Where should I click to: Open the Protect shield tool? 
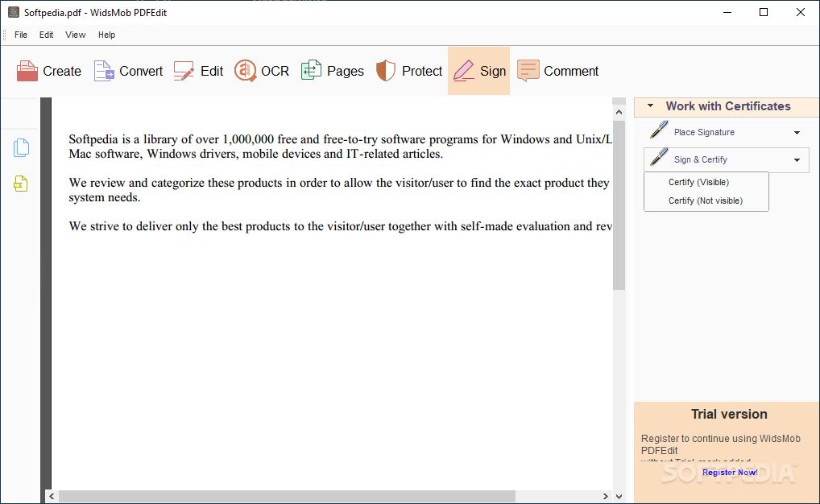point(409,71)
